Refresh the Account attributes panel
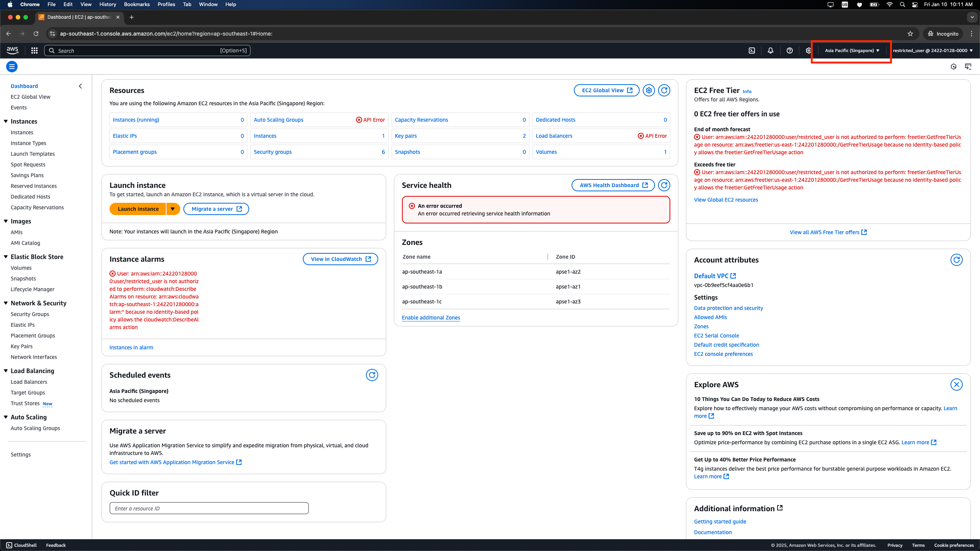980x551 pixels. [x=956, y=260]
